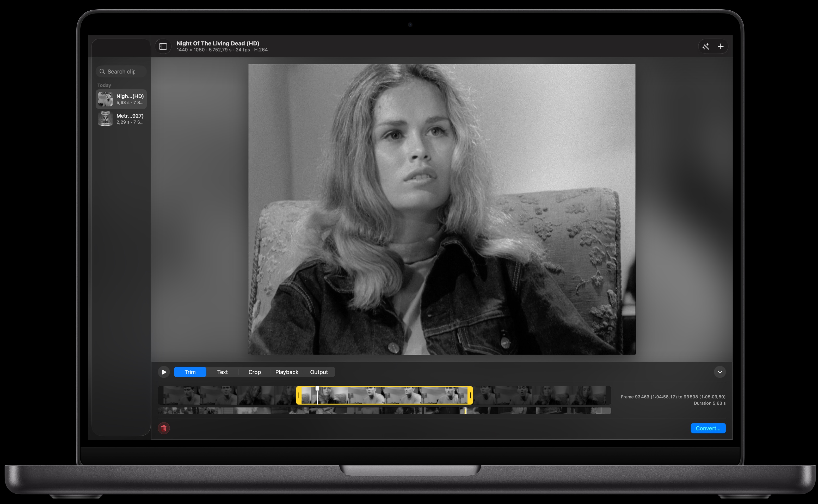This screenshot has height=504, width=818.
Task: Click the Convert... button
Action: tap(708, 428)
